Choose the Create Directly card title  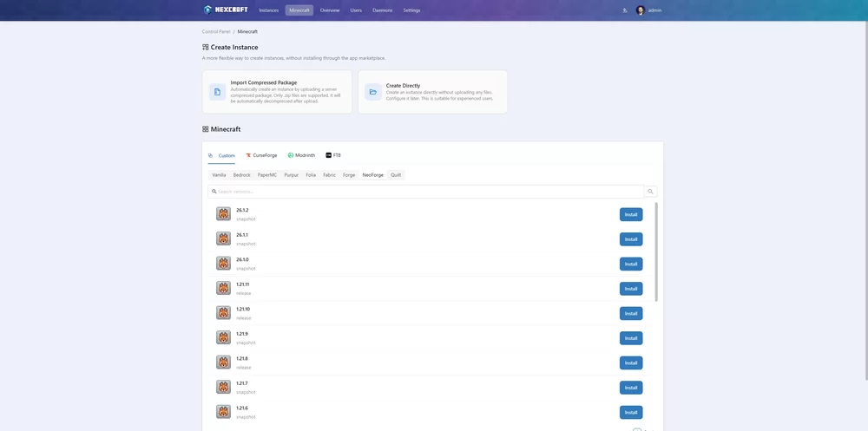403,86
